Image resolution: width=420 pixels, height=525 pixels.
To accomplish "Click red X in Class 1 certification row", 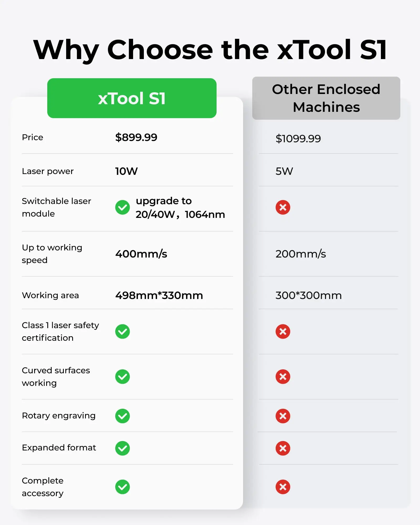I will [283, 332].
